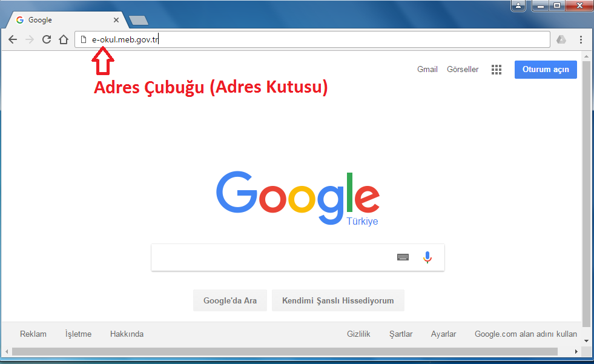Viewport: 594px width, 364px height.
Task: Open the Ayarlar footer link
Action: tap(444, 334)
